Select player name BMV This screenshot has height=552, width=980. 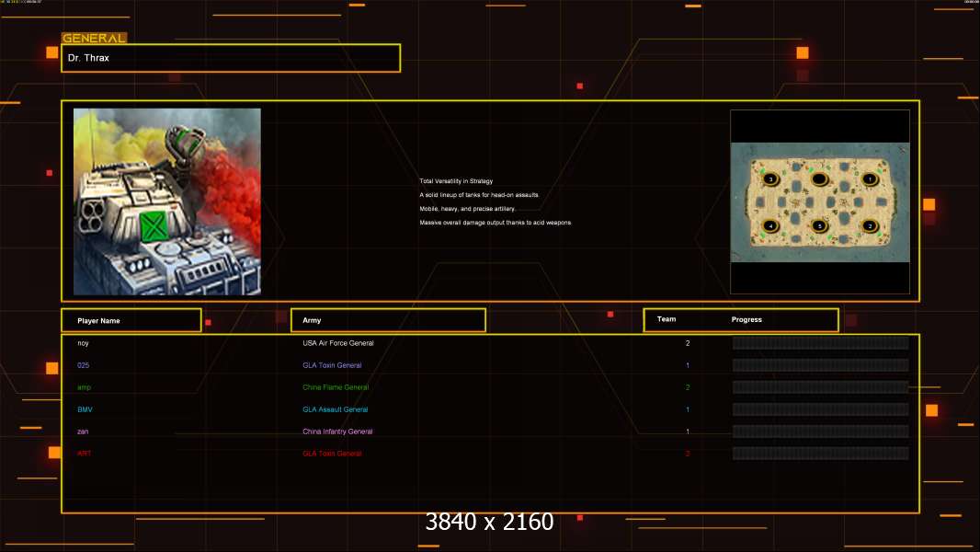85,409
